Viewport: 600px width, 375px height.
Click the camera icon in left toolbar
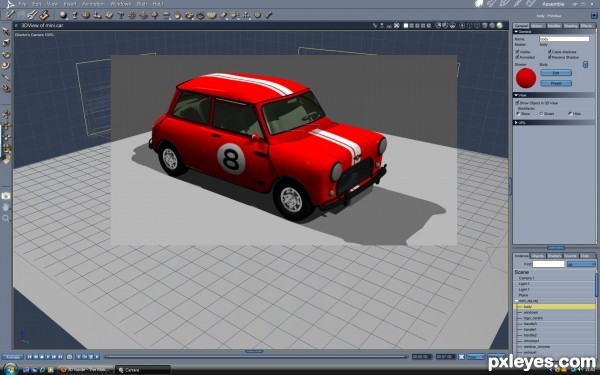pos(6,196)
